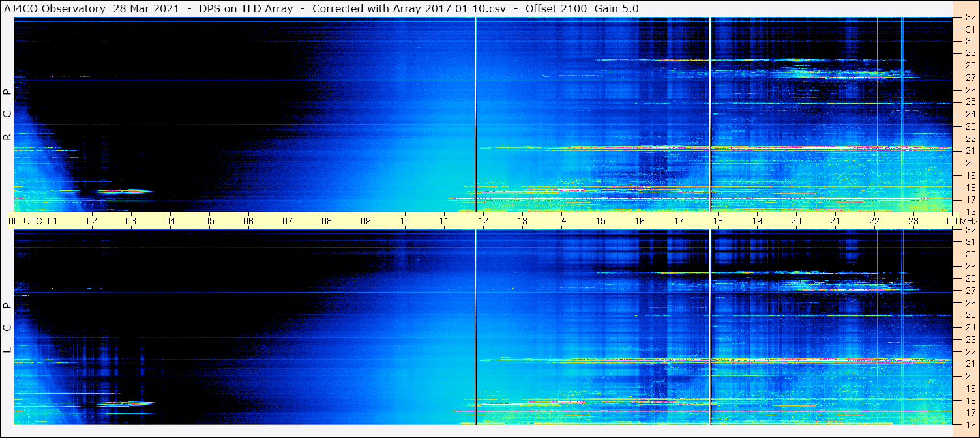The width and height of the screenshot is (980, 438).
Task: Click the '32' MHz label of RCP panel
Action: (x=970, y=18)
